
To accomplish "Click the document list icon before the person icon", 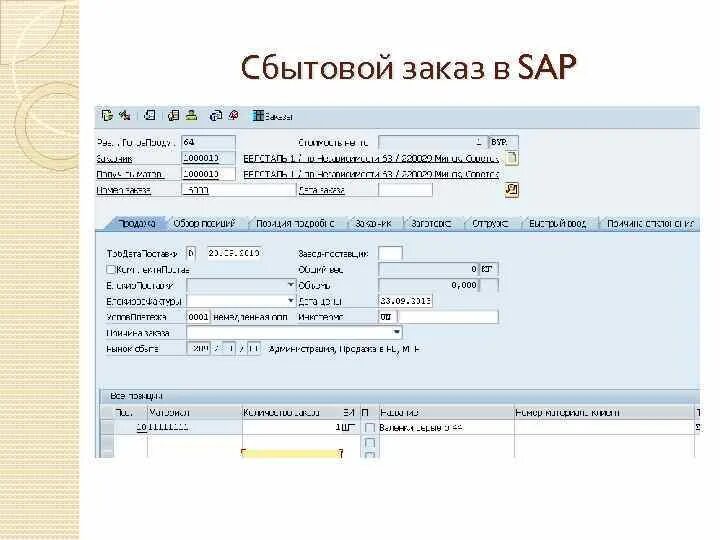I will pos(174,115).
